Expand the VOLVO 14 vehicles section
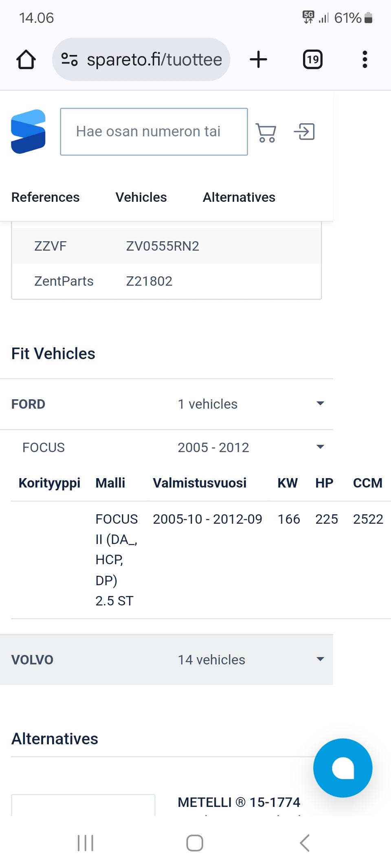 tap(320, 659)
